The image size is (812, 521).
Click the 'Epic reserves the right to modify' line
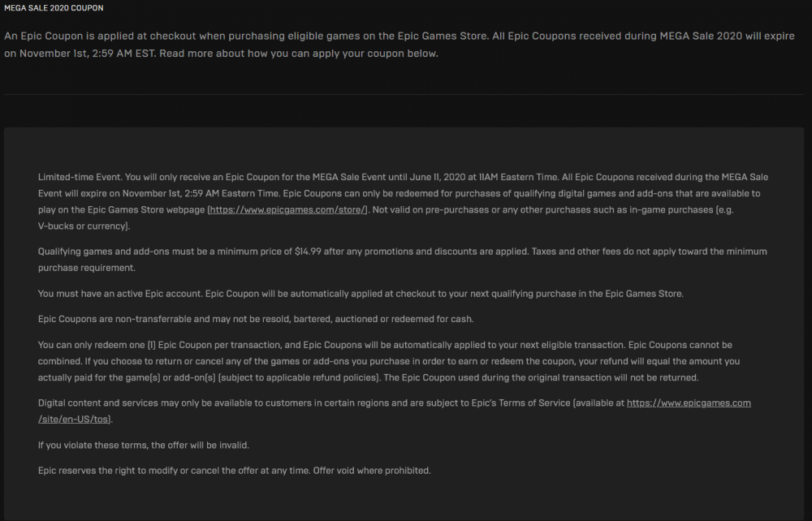234,471
